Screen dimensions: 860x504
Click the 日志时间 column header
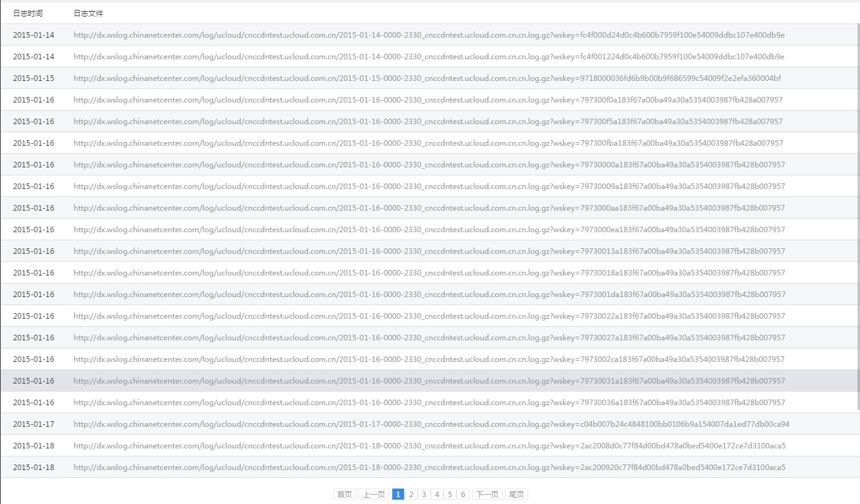(28, 13)
